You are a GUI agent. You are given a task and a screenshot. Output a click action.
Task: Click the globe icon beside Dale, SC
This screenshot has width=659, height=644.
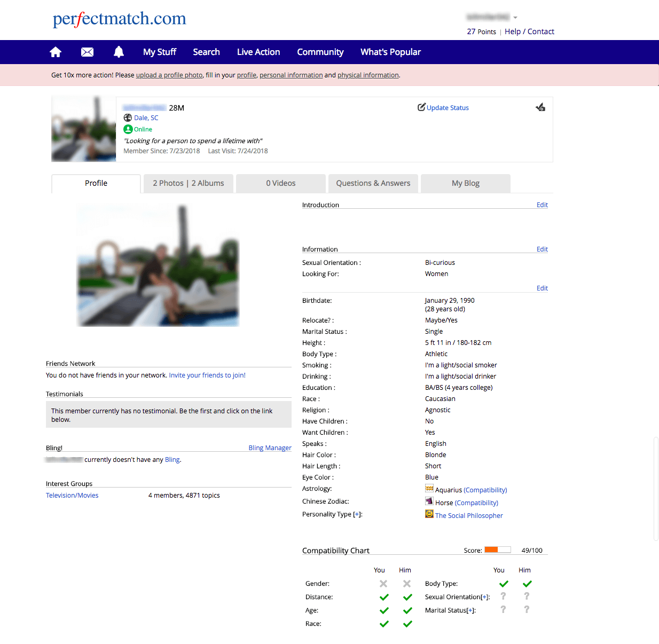[x=128, y=118]
